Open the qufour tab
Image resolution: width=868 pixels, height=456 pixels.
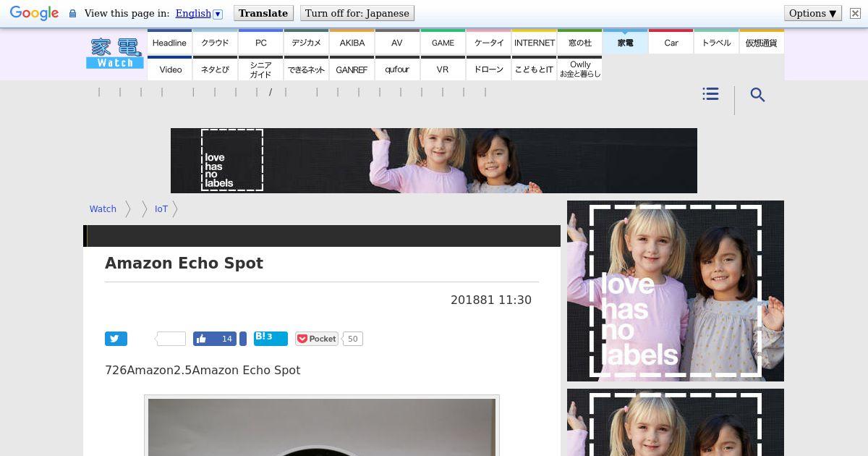(x=397, y=69)
